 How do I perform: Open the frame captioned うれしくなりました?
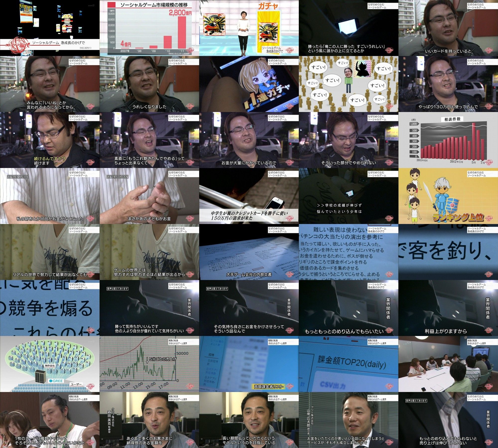(149, 84)
